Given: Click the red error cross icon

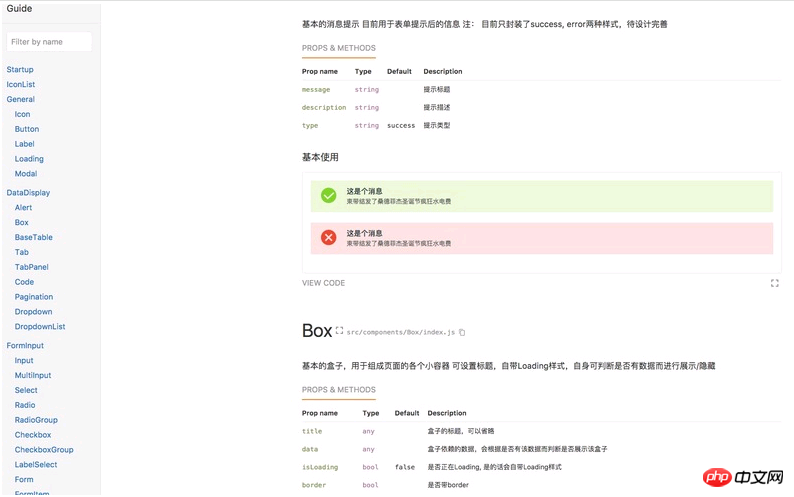Looking at the screenshot, I should coord(329,238).
